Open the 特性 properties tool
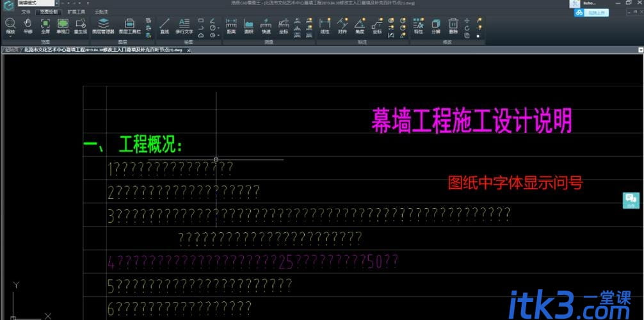Viewport: 644px width, 320px height. pos(418,26)
